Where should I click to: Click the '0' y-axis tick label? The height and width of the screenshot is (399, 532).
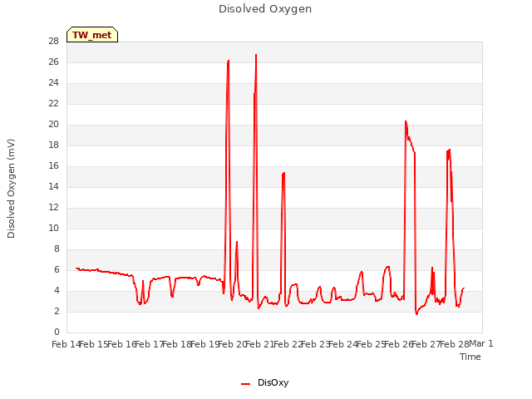[x=57, y=332]
